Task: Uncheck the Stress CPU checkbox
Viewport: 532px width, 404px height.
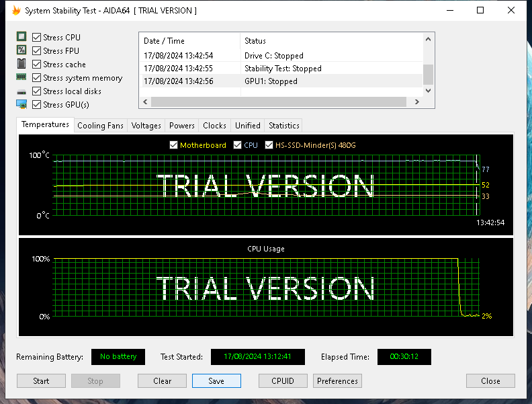Action: tap(37, 38)
